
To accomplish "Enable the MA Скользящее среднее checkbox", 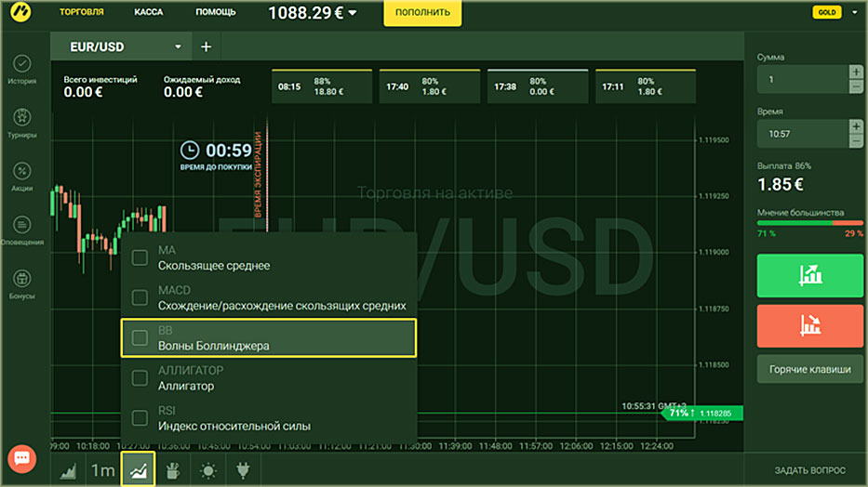I will 140,257.
